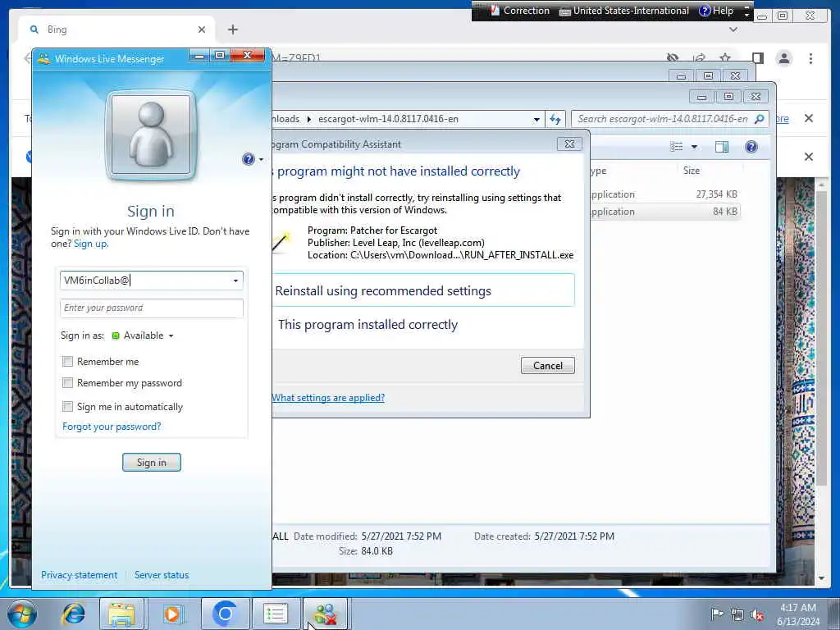This screenshot has width=840, height=630.
Task: Open the Server status link
Action: (162, 575)
